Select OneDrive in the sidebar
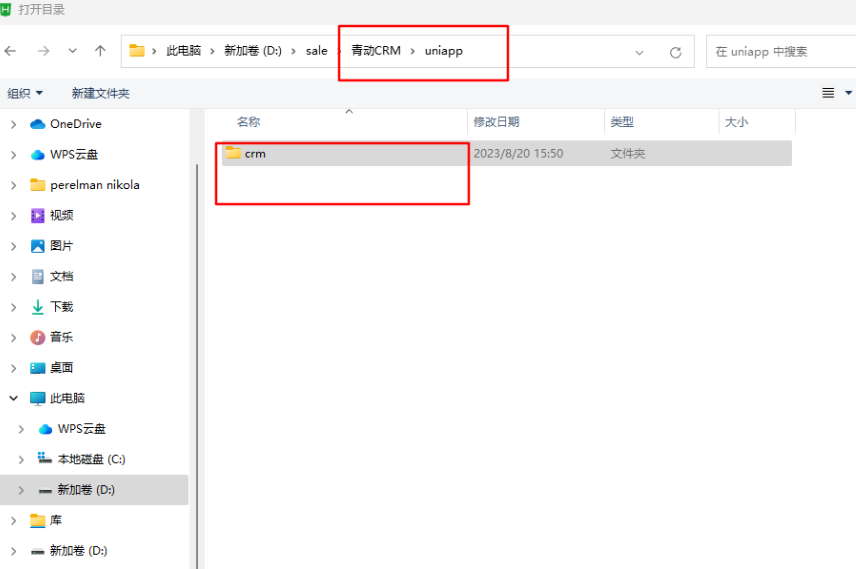The image size is (856, 569). [x=75, y=124]
